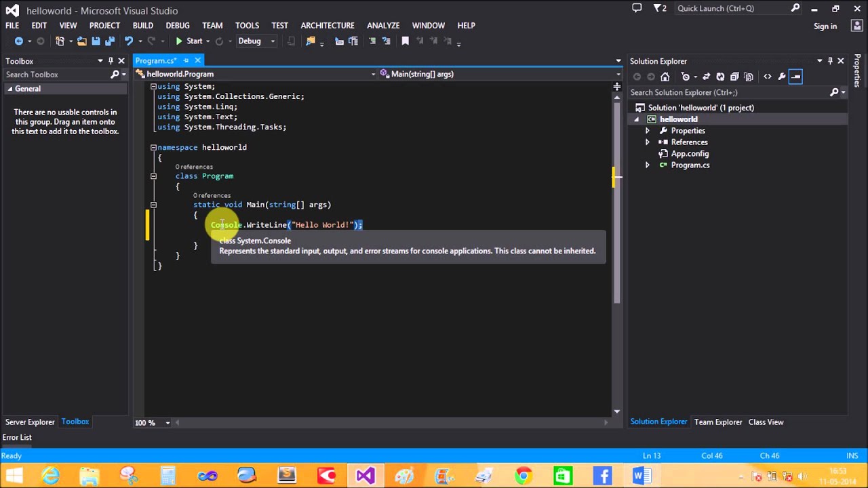Open the Properties side tab on right edge

tap(858, 70)
